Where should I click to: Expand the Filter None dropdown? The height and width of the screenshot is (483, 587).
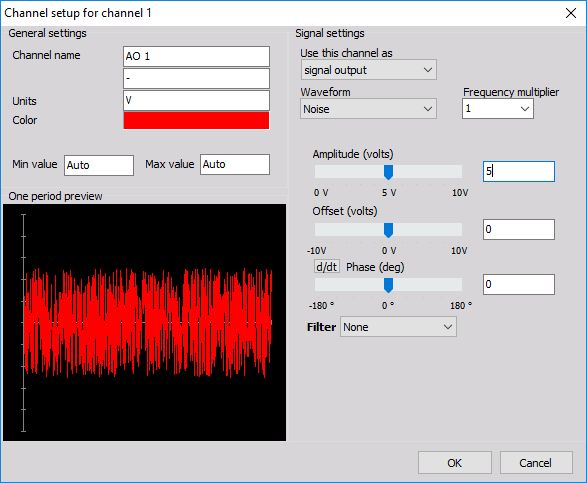pos(398,327)
